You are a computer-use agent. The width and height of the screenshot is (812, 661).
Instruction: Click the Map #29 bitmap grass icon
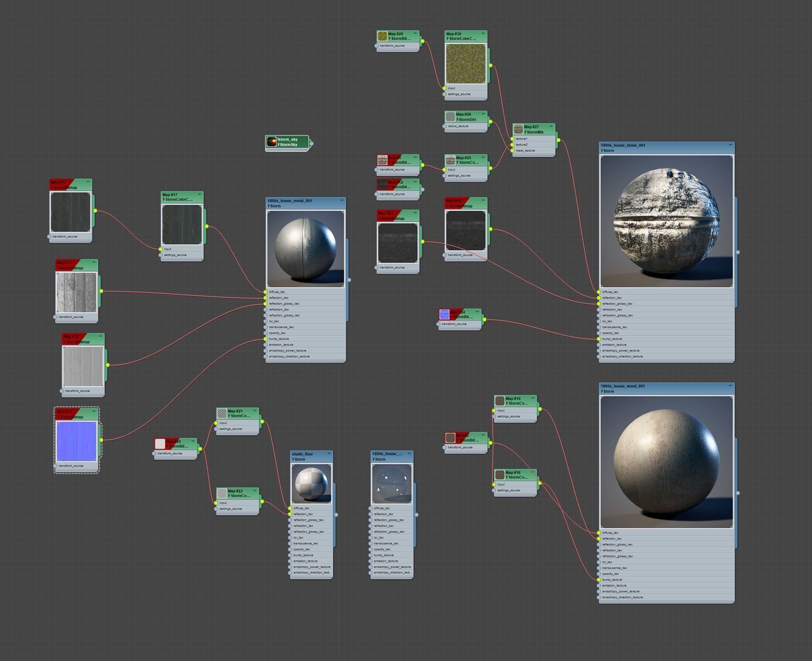(382, 36)
